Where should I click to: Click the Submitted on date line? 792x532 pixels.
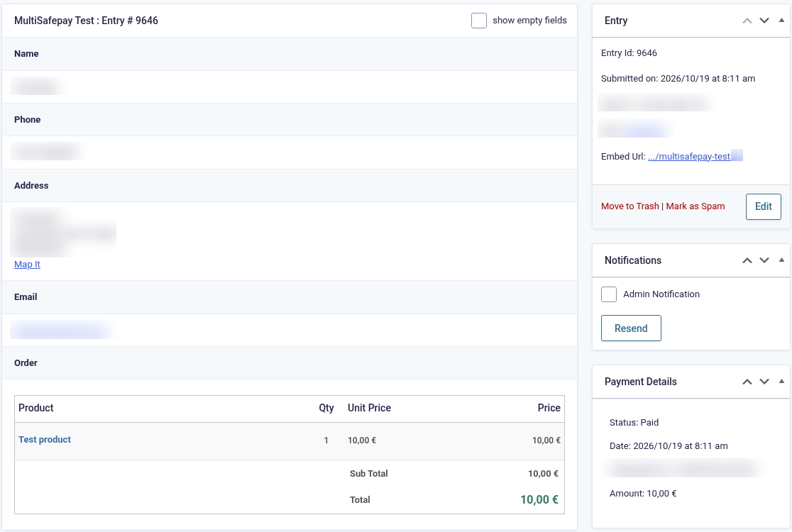[678, 78]
